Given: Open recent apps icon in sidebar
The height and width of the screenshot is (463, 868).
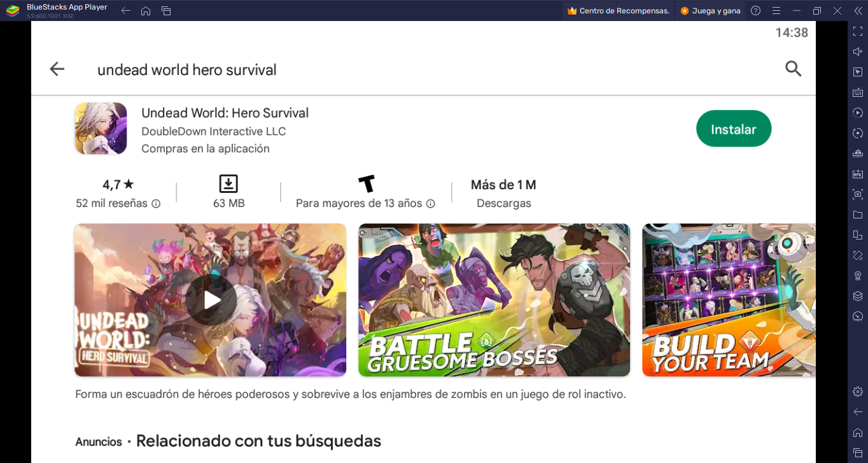Looking at the screenshot, I should click(x=858, y=452).
